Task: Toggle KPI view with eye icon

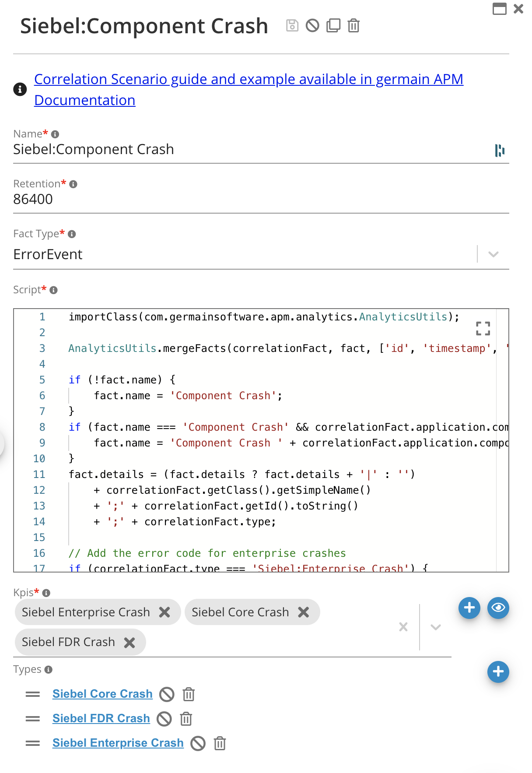Action: pyautogui.click(x=498, y=608)
